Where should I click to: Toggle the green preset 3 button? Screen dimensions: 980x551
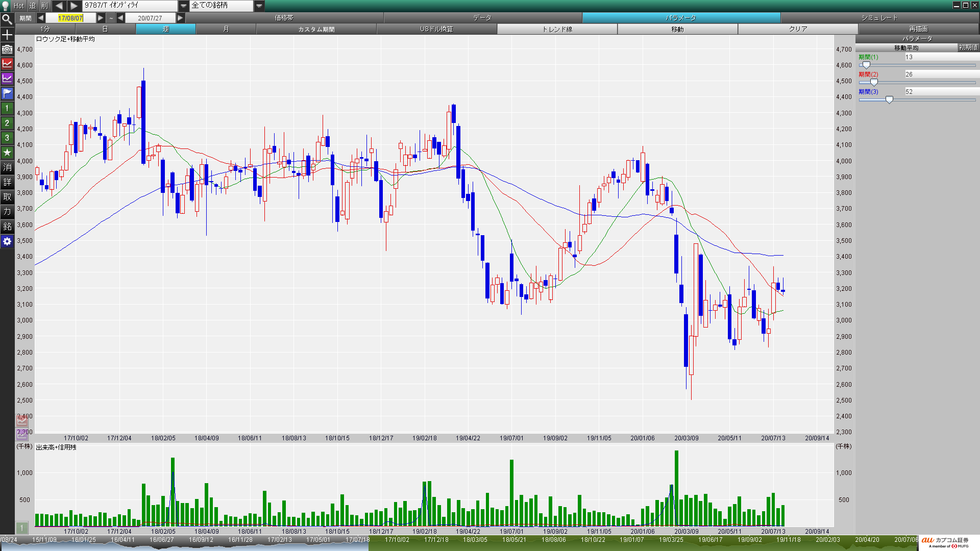pos(7,138)
